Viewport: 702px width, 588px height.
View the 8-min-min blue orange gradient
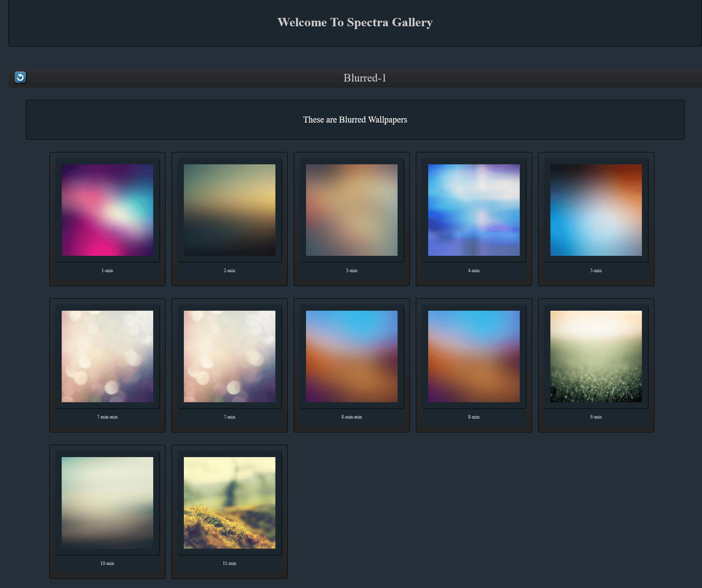(x=352, y=356)
